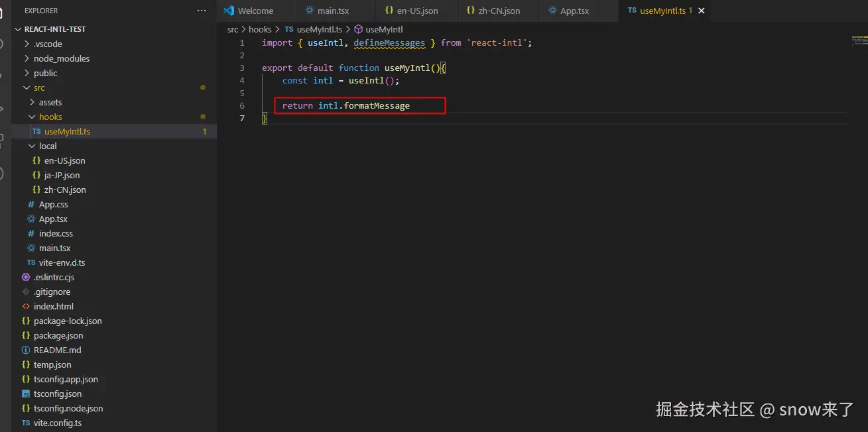This screenshot has width=868, height=432.
Task: Click the hash icon beside App.css
Action: (31, 204)
